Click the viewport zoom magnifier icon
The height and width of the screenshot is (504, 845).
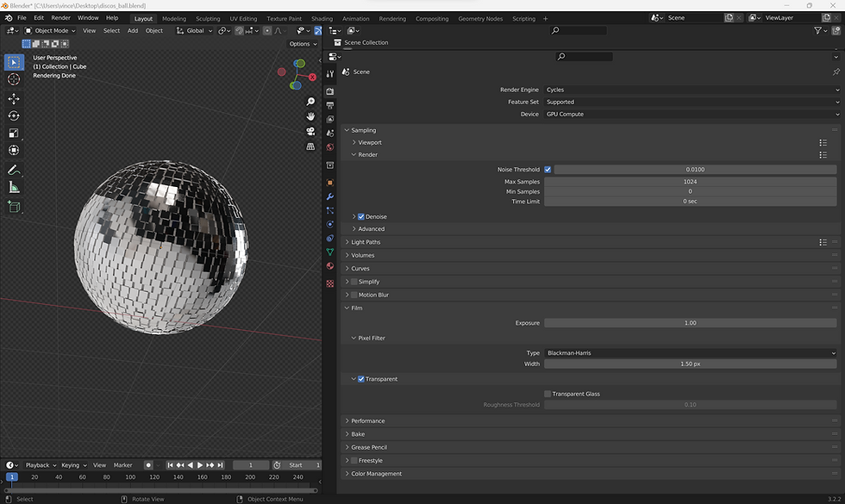click(x=310, y=102)
